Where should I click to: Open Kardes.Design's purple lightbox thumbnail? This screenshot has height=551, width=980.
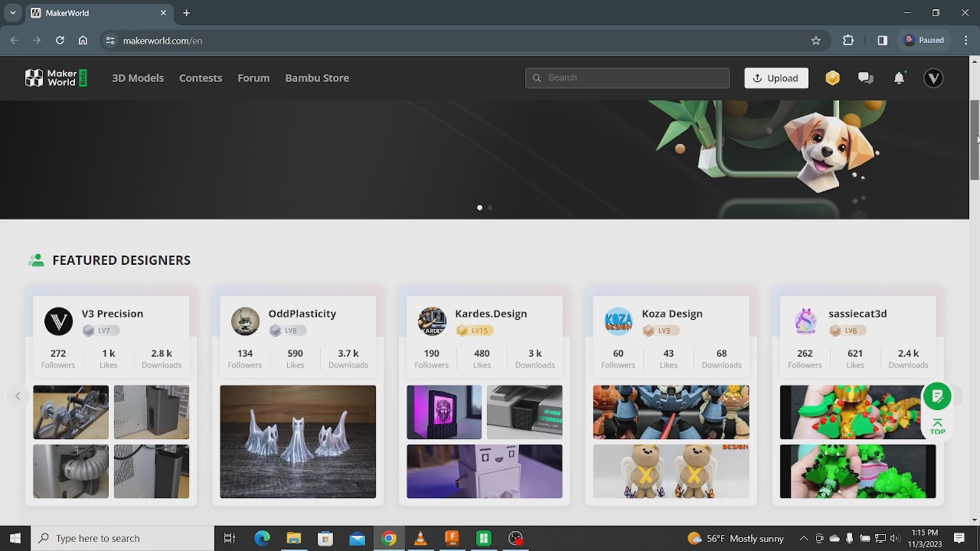click(x=444, y=412)
